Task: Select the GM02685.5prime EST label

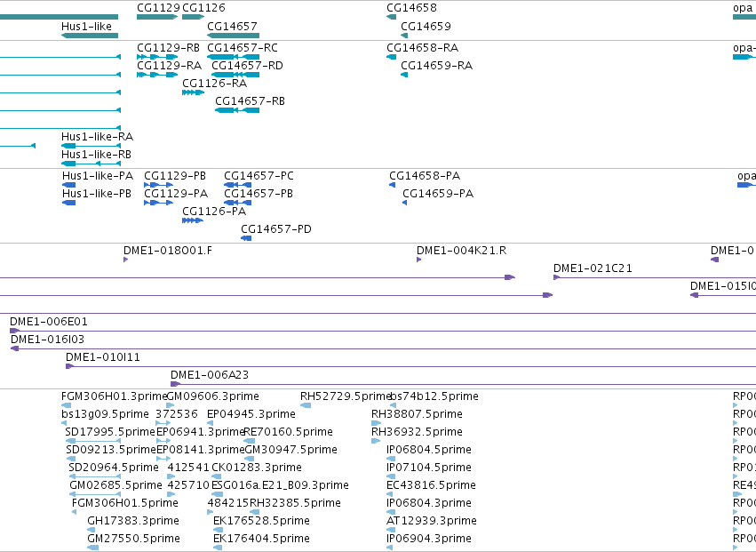Action: coord(115,485)
